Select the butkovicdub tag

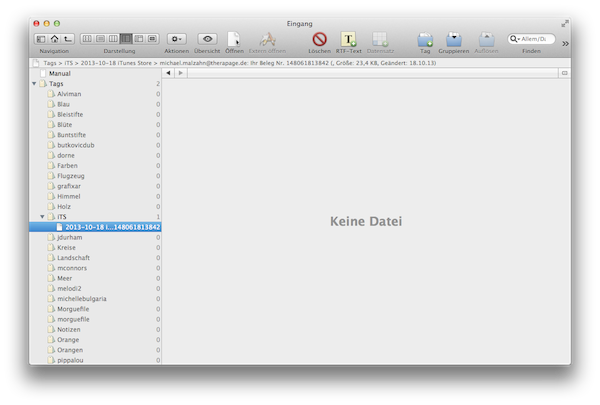[x=95, y=145]
